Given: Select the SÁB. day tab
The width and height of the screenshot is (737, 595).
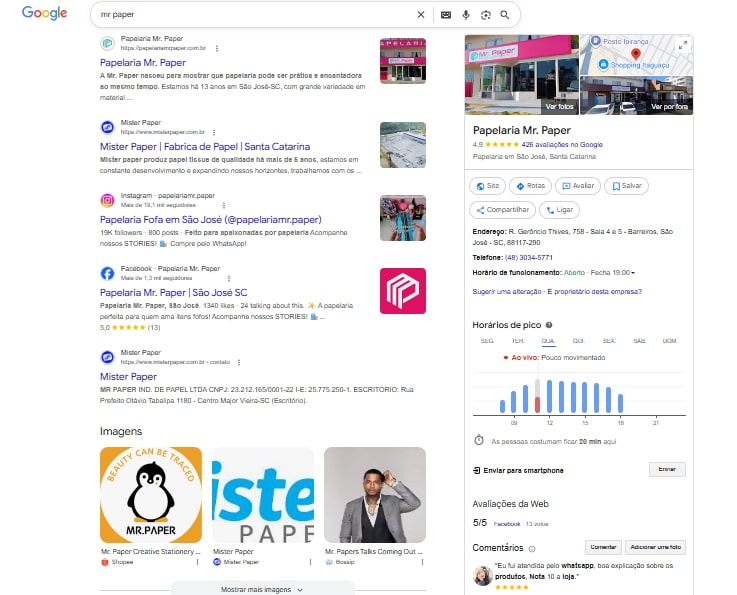Looking at the screenshot, I should [639, 341].
